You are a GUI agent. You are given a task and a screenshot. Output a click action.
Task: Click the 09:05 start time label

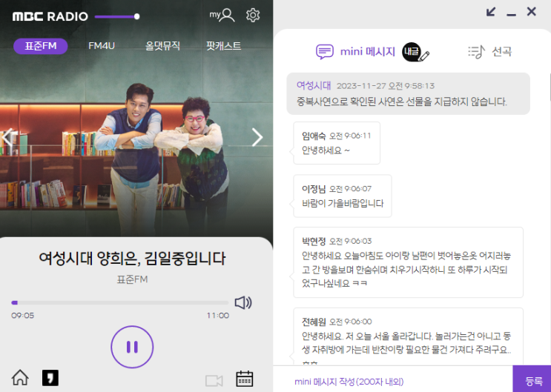22,316
